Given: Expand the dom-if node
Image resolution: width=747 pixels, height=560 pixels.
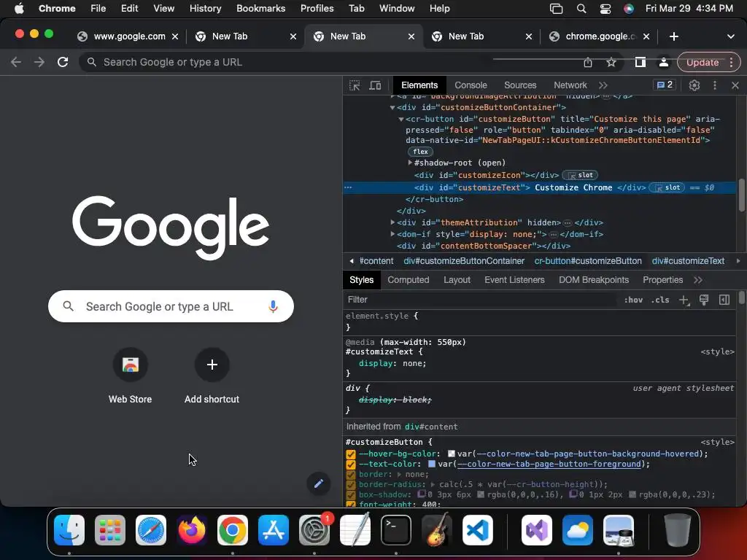Looking at the screenshot, I should [x=392, y=234].
